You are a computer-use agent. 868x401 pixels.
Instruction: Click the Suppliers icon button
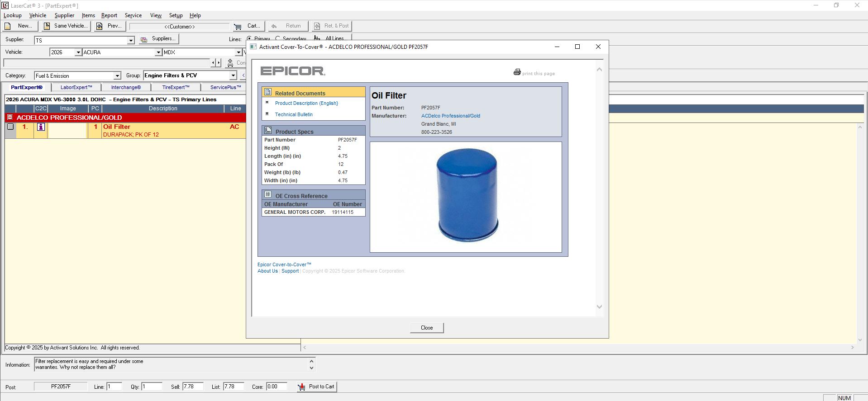[x=144, y=39]
